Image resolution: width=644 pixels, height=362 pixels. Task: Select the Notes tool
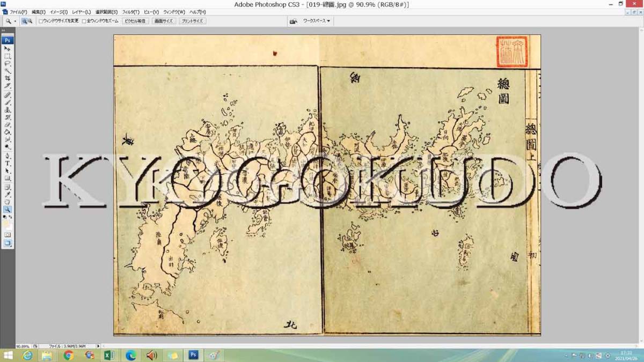8,187
